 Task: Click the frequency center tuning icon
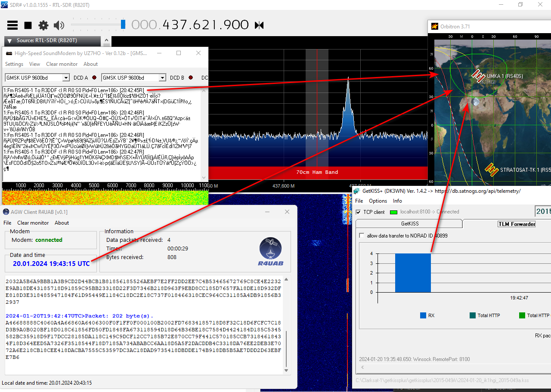click(259, 25)
